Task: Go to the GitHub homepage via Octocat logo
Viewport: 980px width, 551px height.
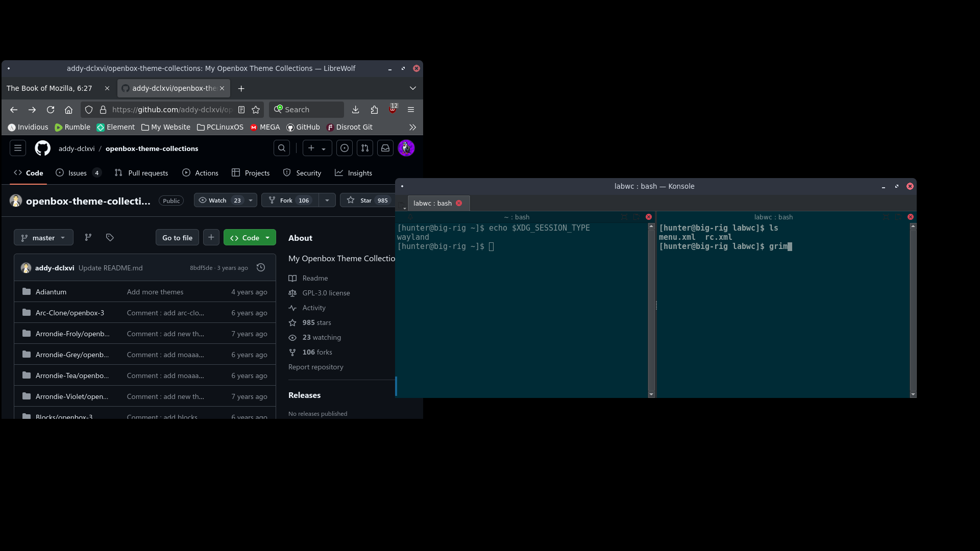Action: click(42, 148)
